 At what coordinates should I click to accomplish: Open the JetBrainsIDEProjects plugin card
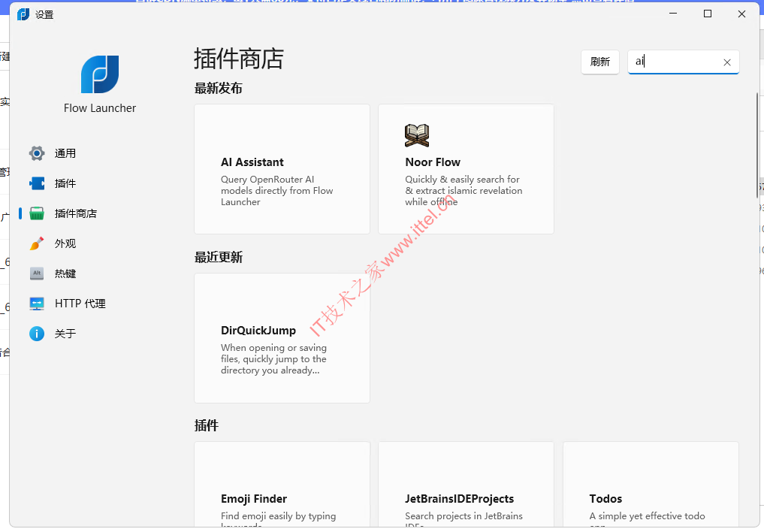[x=467, y=484]
